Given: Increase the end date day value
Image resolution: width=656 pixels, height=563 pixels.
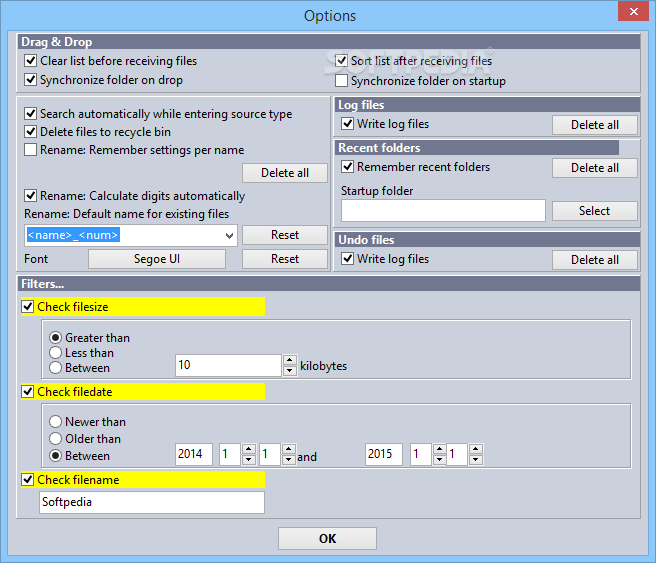Looking at the screenshot, I should pos(476,449).
